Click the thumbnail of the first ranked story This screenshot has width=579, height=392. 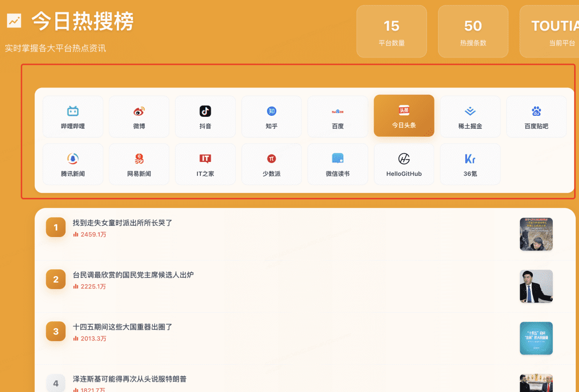click(x=536, y=234)
